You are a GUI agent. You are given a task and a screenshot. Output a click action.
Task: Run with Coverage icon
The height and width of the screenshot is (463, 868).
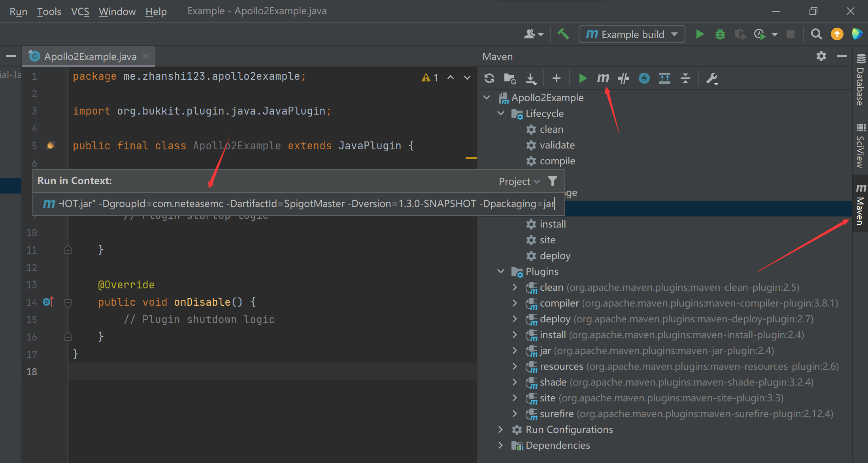(740, 34)
